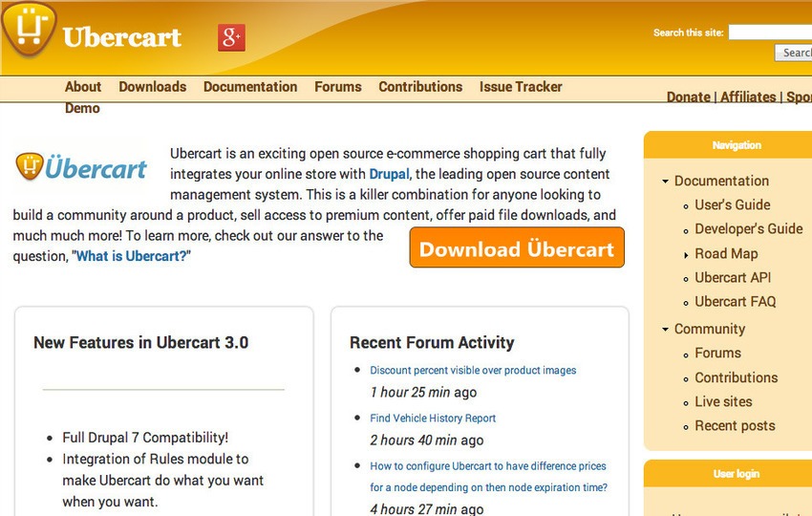This screenshot has width=812, height=516.
Task: Open User's Guide in sidebar
Action: click(x=733, y=204)
